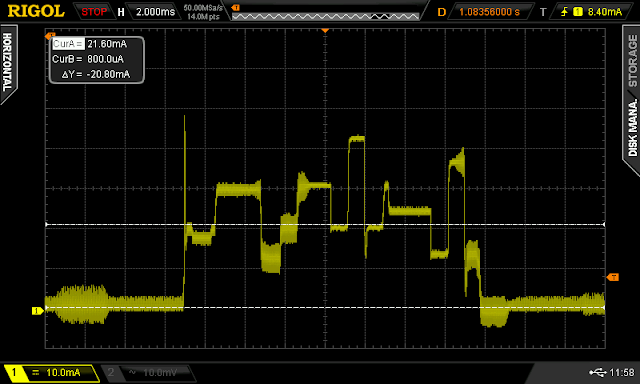Click the orange marker at cursor box corner

[50, 36]
